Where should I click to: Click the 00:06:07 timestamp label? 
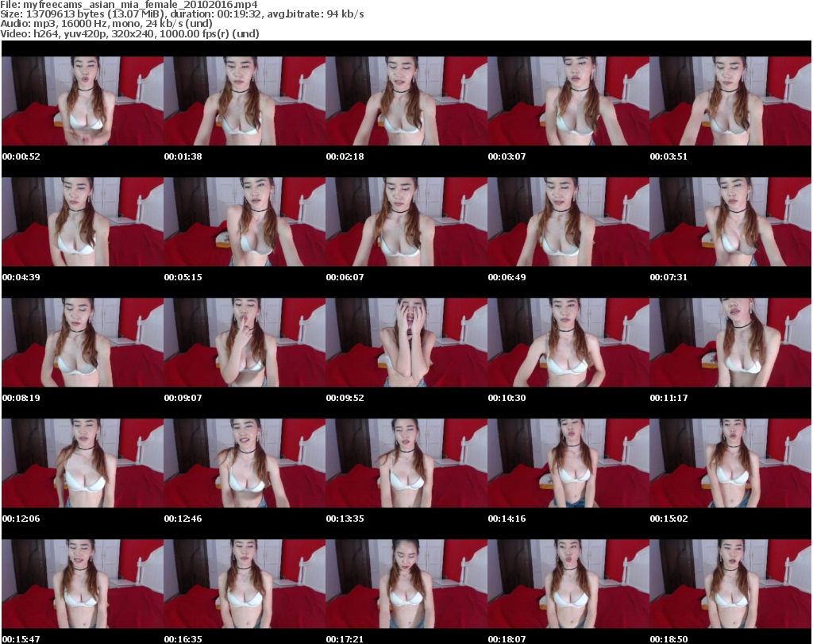345,277
